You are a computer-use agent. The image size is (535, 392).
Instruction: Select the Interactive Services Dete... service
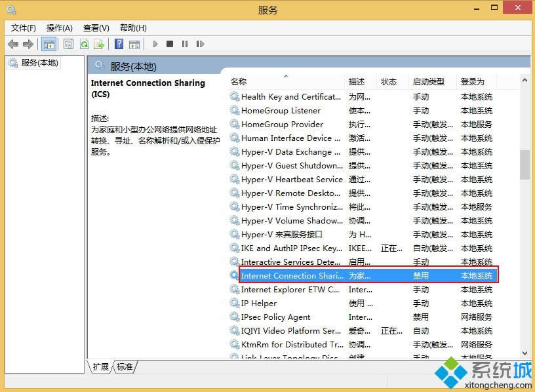[362, 262]
